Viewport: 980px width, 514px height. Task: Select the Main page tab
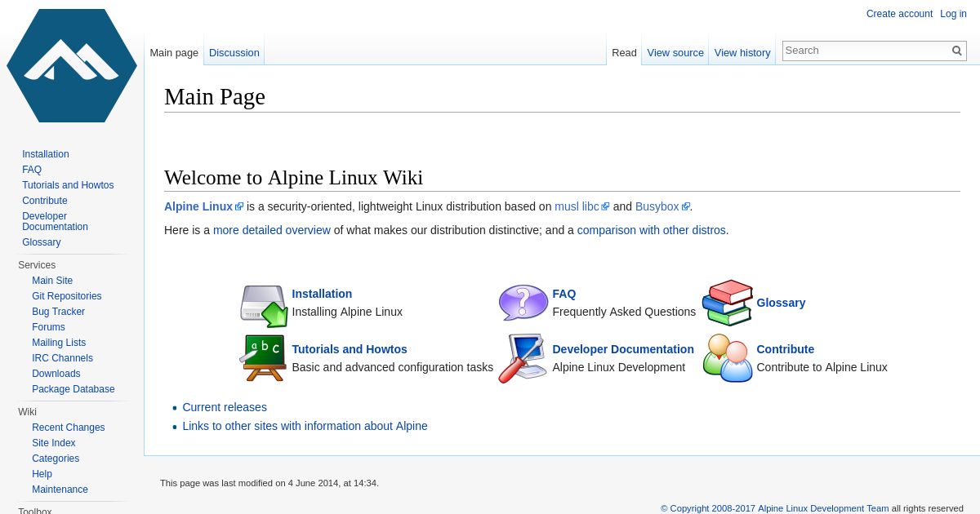point(174,53)
